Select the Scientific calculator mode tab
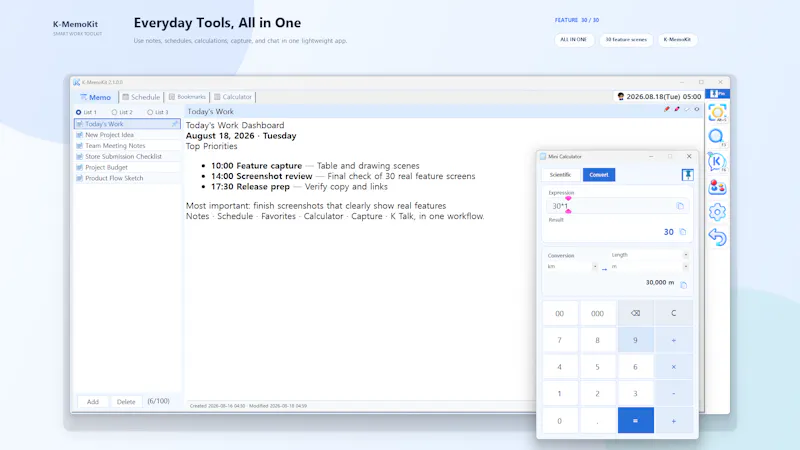Viewport: 800px width, 450px height. click(x=560, y=175)
